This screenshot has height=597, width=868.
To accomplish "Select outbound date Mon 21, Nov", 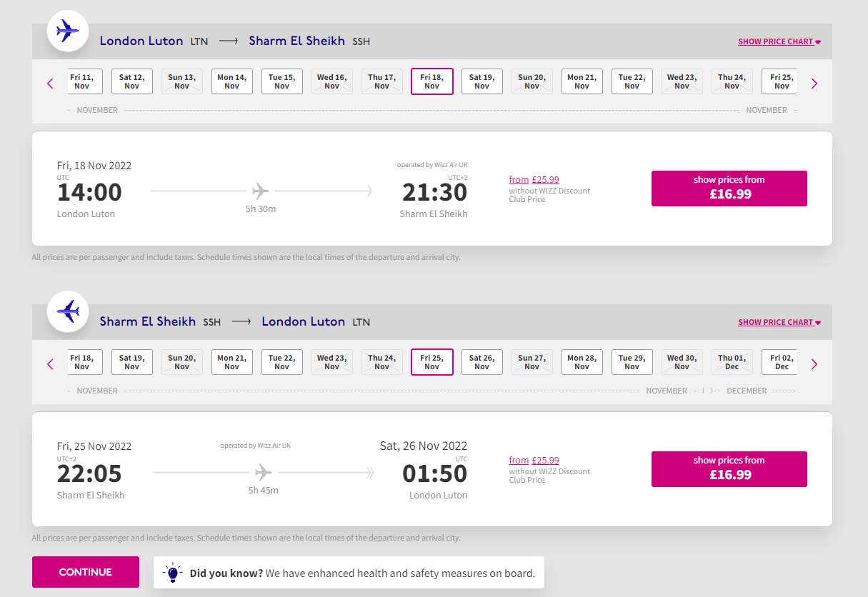I will [x=582, y=81].
